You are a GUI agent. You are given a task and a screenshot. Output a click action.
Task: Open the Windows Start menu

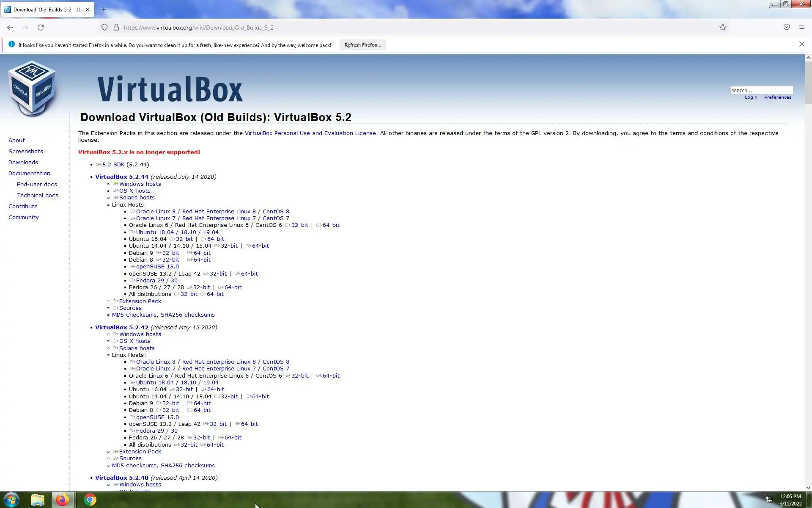(11, 500)
